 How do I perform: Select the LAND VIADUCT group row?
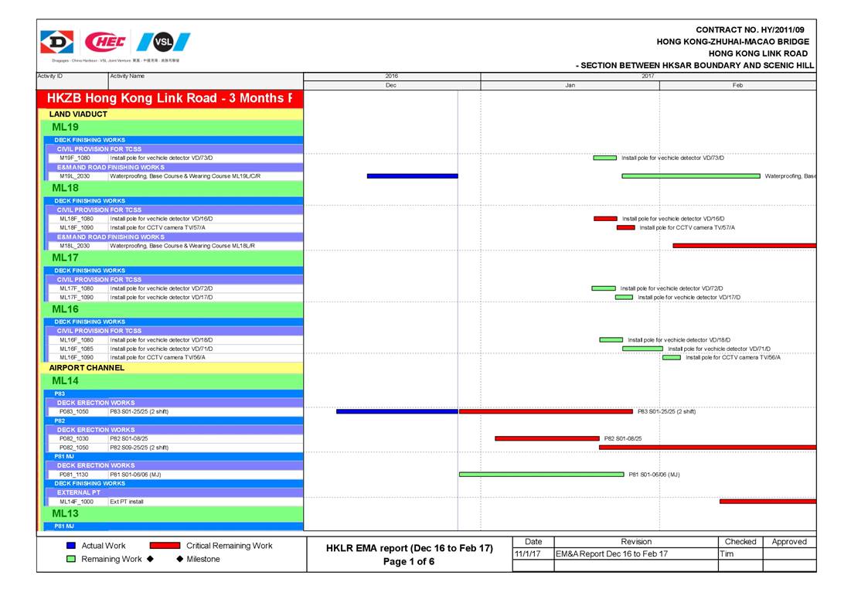[x=171, y=114]
